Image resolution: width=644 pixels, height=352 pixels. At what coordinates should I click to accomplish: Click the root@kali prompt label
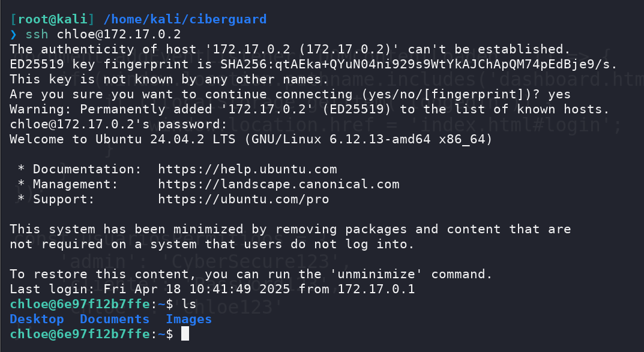[53, 19]
